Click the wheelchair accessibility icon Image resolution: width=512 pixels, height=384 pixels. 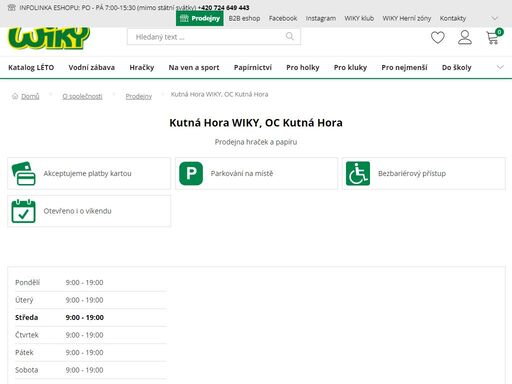tap(358, 173)
